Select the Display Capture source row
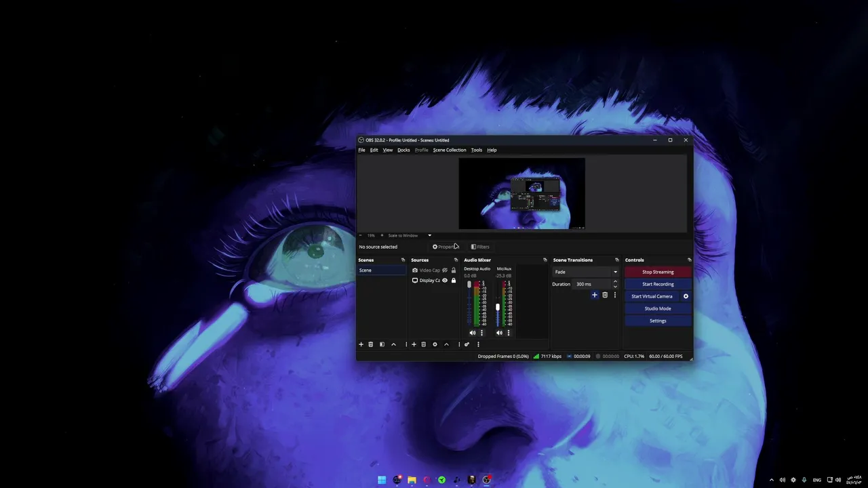The width and height of the screenshot is (868, 488). point(434,281)
